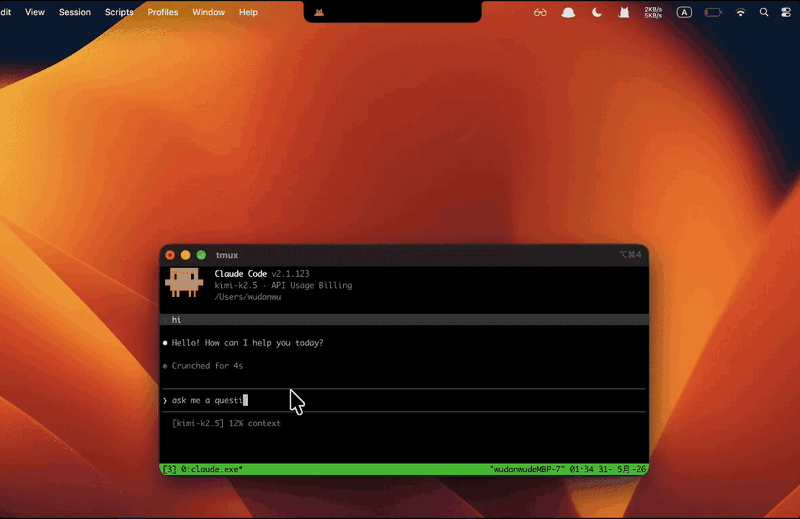This screenshot has width=800, height=519.
Task: Open the Window menu
Action: click(x=208, y=12)
